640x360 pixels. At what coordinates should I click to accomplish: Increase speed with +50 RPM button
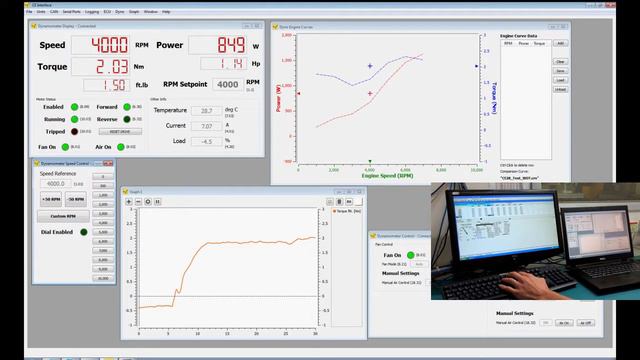click(51, 199)
